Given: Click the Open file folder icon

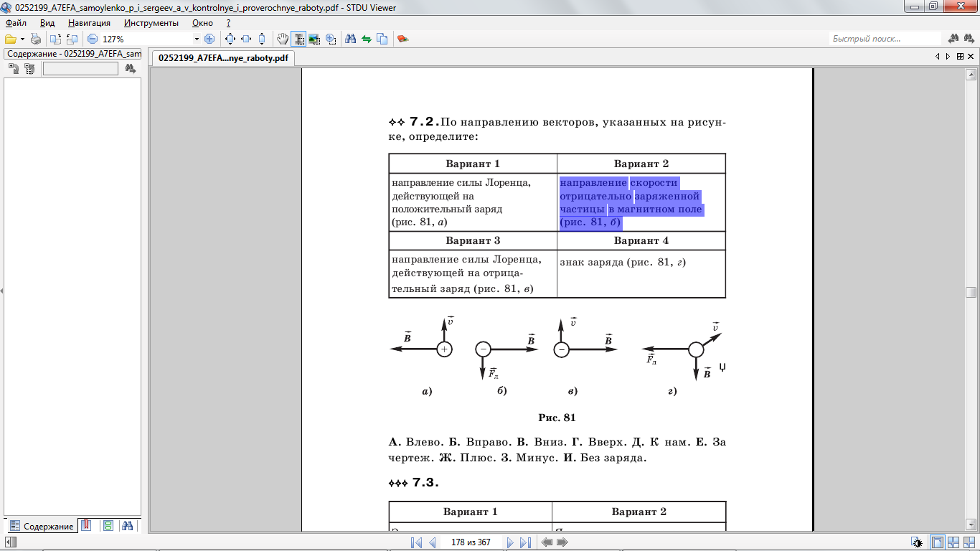Looking at the screenshot, I should tap(10, 39).
